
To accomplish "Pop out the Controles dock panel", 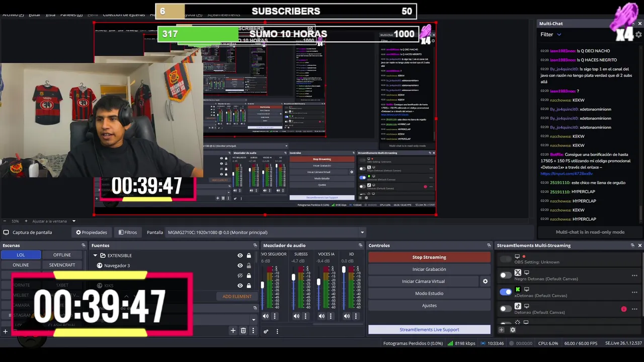I will pos(489,245).
